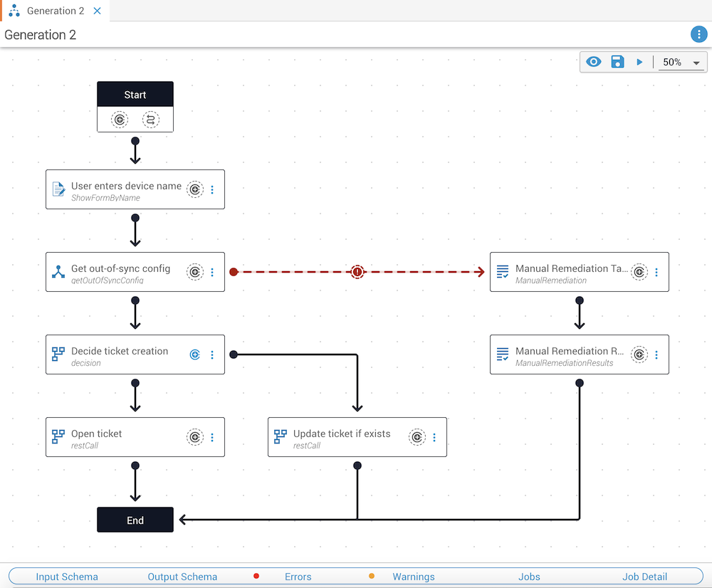Click the right circular loop icon under Start
The image size is (712, 588).
coord(151,120)
